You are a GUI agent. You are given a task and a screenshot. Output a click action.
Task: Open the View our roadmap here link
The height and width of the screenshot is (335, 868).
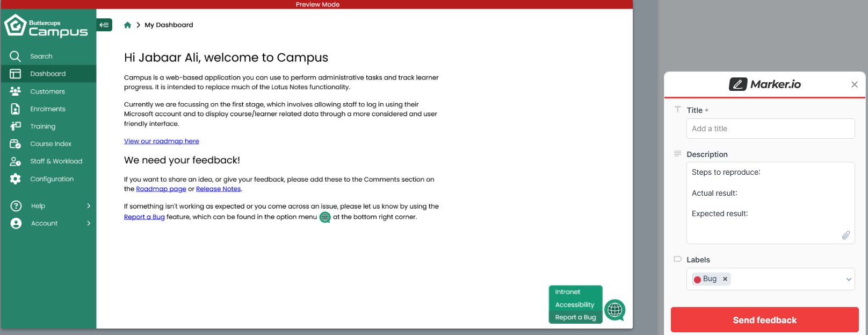[x=161, y=141]
